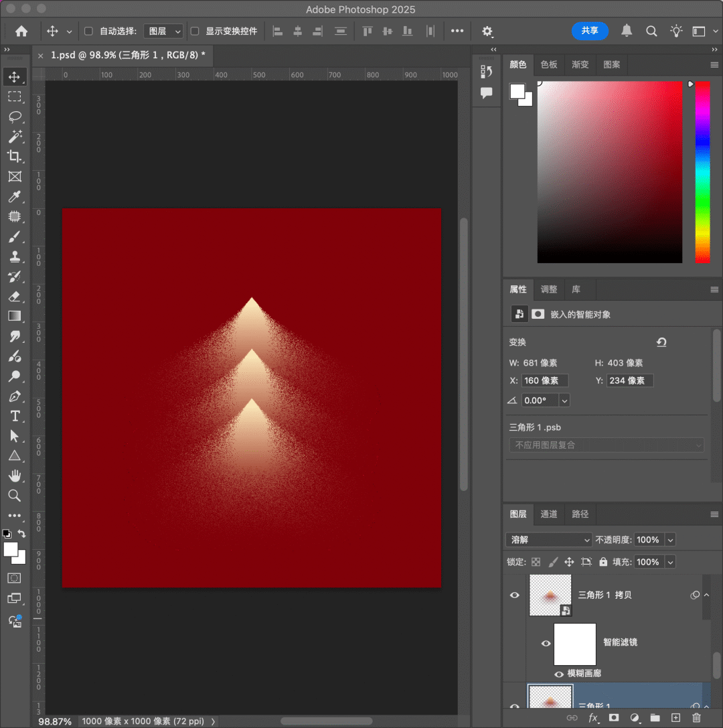The image size is (723, 728).
Task: Click the delete layer trash icon
Action: tap(696, 718)
